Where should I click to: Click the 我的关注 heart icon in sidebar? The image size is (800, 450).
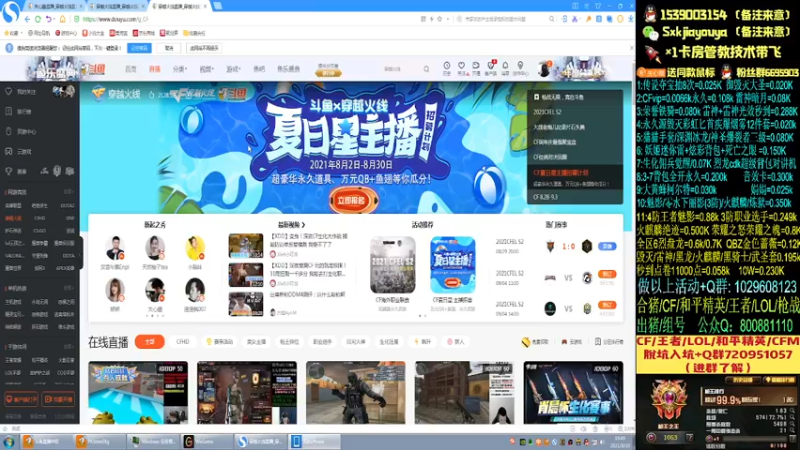point(9,92)
